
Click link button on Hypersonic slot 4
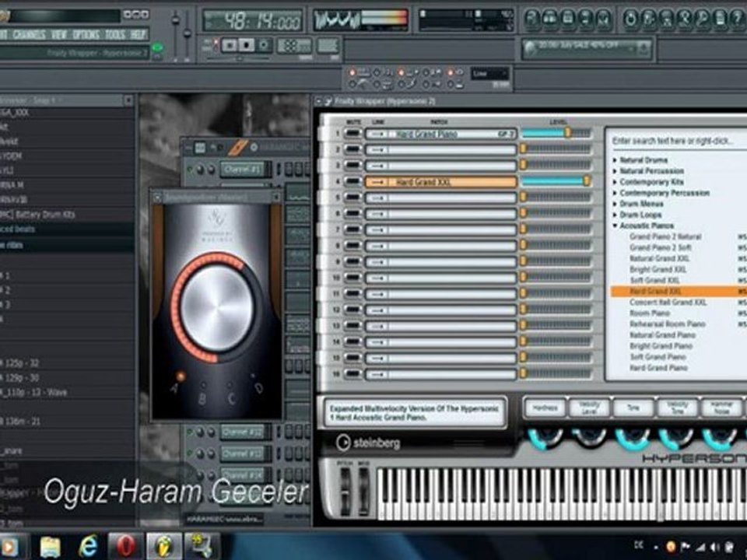(x=377, y=182)
